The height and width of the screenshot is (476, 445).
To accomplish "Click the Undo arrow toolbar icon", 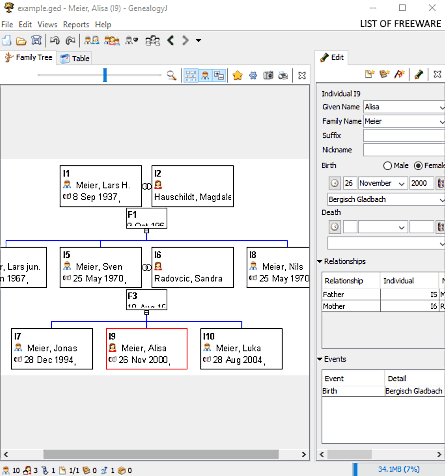I will tap(55, 41).
